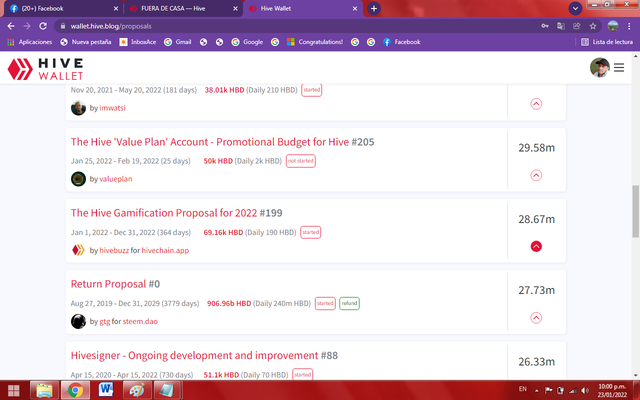Open Microsoft Word from the taskbar
640x400 pixels.
(x=106, y=390)
